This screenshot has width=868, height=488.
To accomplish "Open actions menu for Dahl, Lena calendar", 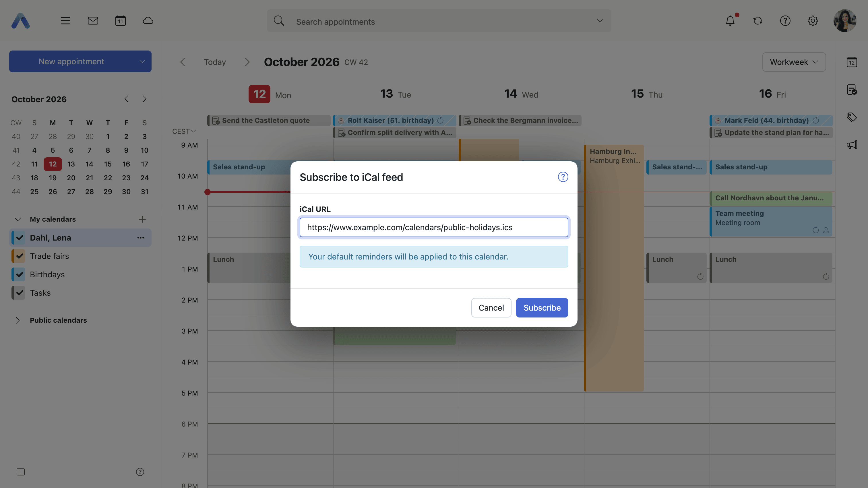I will (x=141, y=238).
